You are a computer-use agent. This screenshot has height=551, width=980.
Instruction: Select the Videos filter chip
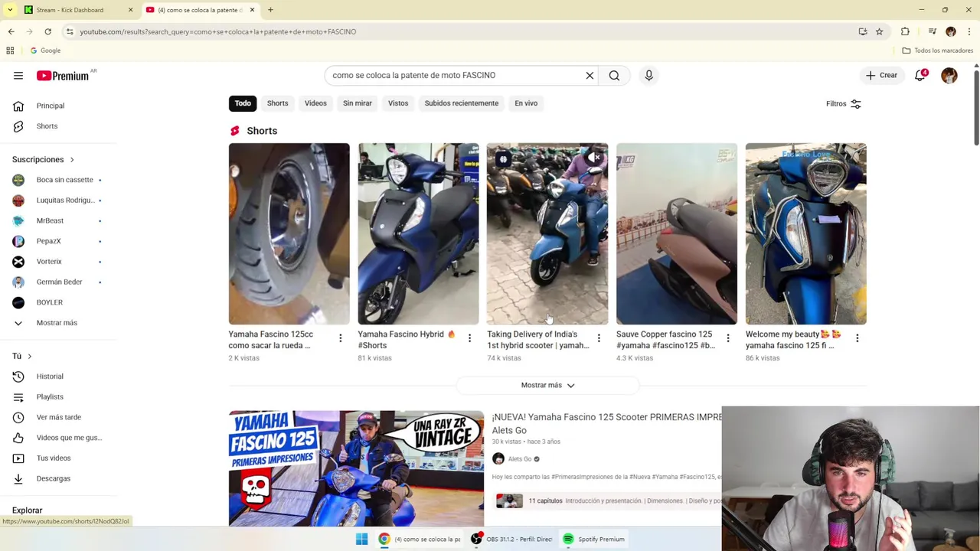click(315, 103)
